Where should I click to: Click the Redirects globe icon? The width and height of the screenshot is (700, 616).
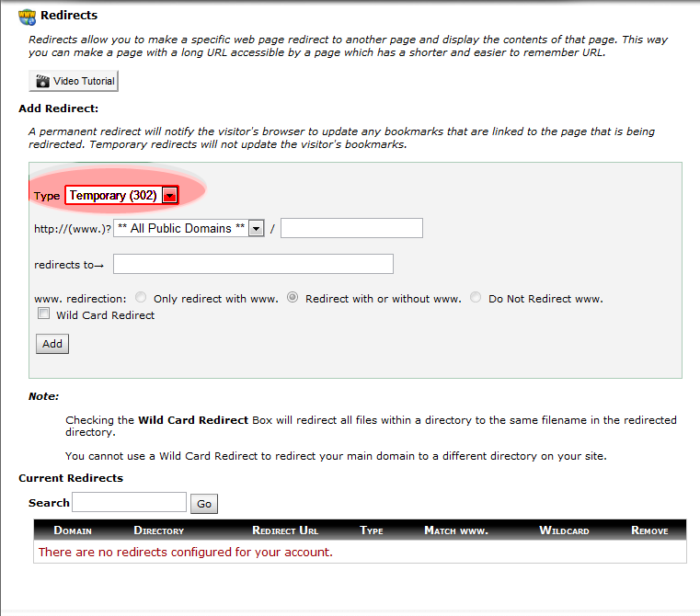(27, 17)
